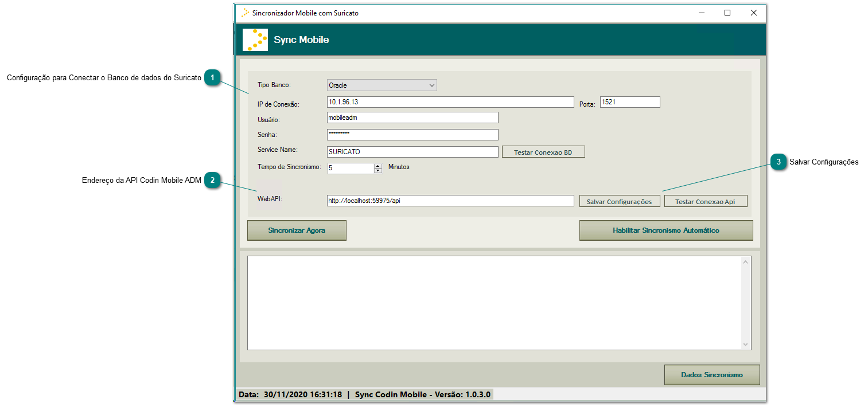Click Habilitar Sincronismo Automático button
868x407 pixels.
(666, 230)
